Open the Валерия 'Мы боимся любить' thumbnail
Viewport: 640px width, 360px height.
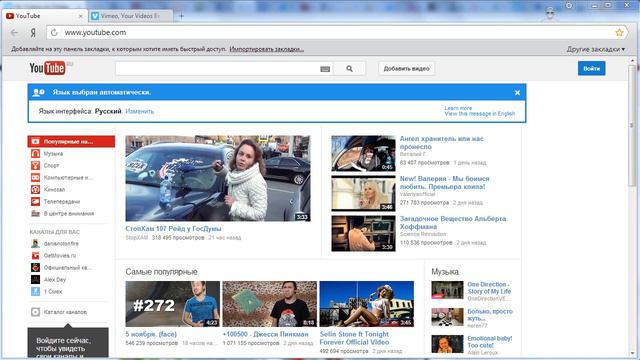pos(363,193)
